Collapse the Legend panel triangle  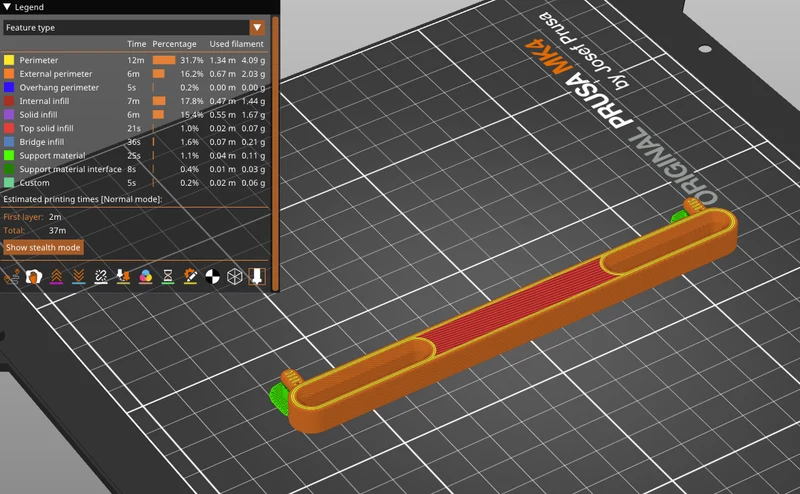(7, 7)
